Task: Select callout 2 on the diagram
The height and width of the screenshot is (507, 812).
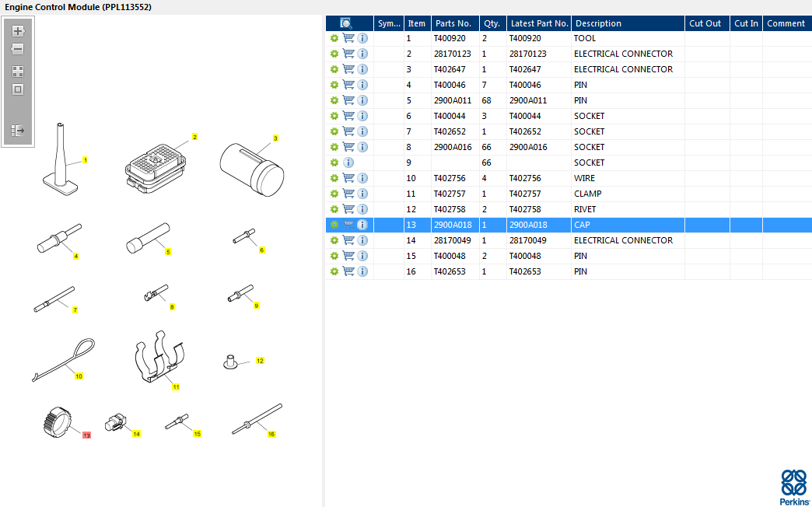Action: click(194, 137)
